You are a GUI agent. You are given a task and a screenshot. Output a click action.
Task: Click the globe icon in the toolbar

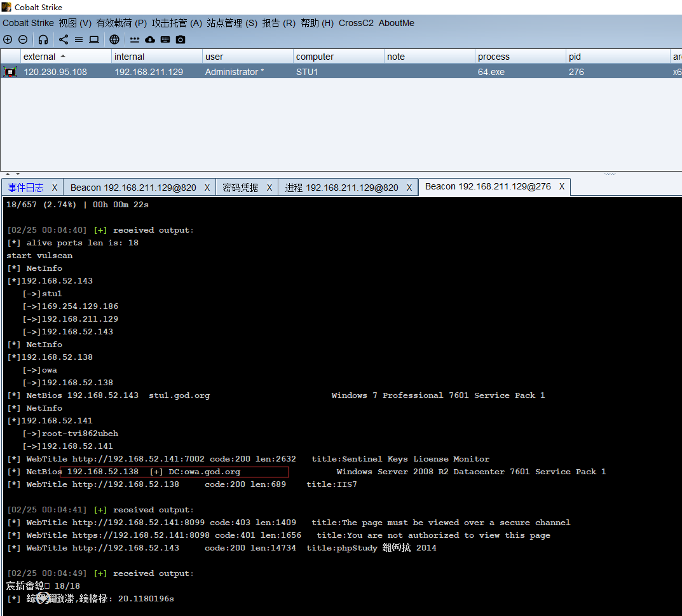point(114,39)
